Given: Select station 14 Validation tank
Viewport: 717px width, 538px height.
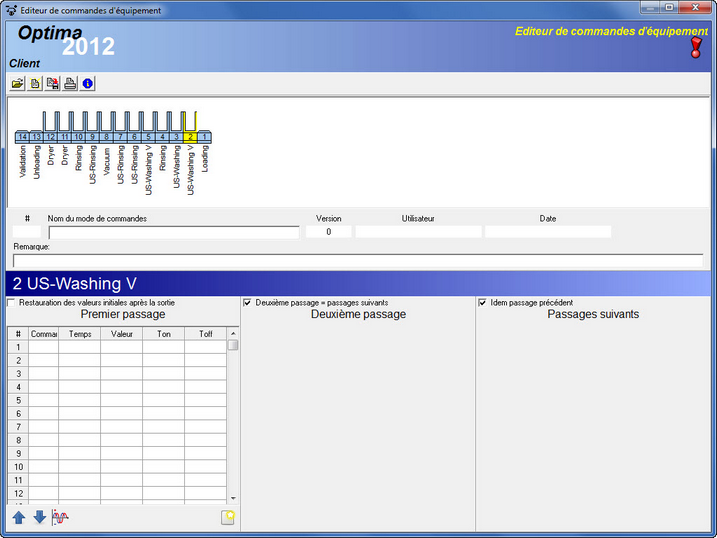Looking at the screenshot, I should click(22, 137).
